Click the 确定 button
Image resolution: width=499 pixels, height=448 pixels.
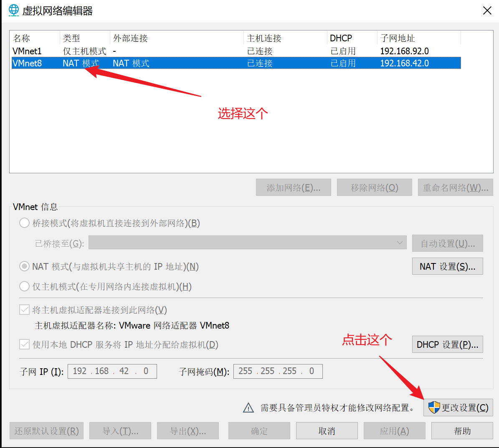(259, 431)
